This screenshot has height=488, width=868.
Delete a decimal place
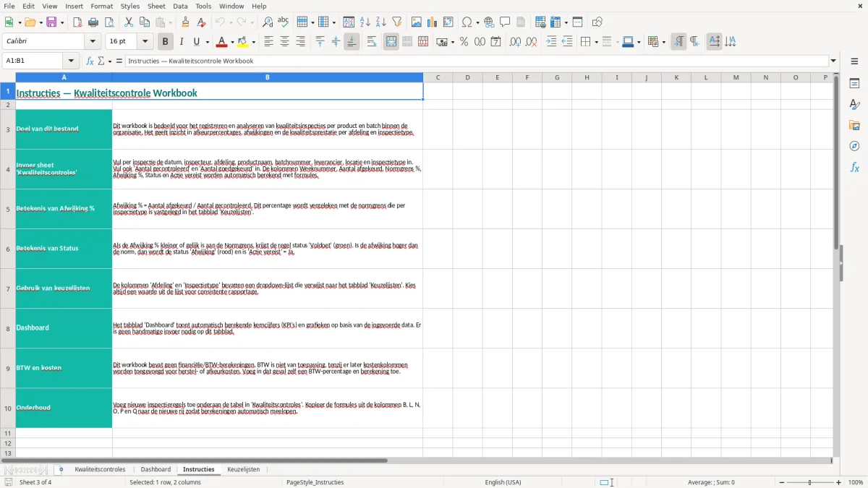tap(531, 42)
